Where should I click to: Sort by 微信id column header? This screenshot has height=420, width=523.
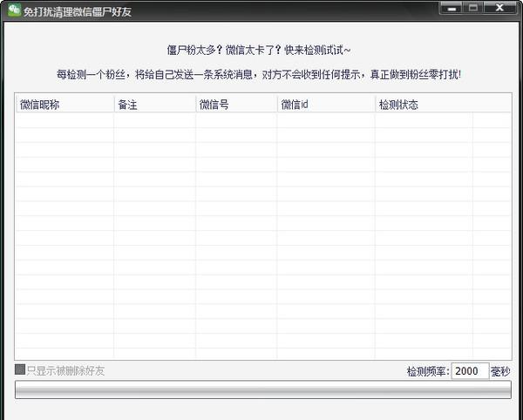326,105
